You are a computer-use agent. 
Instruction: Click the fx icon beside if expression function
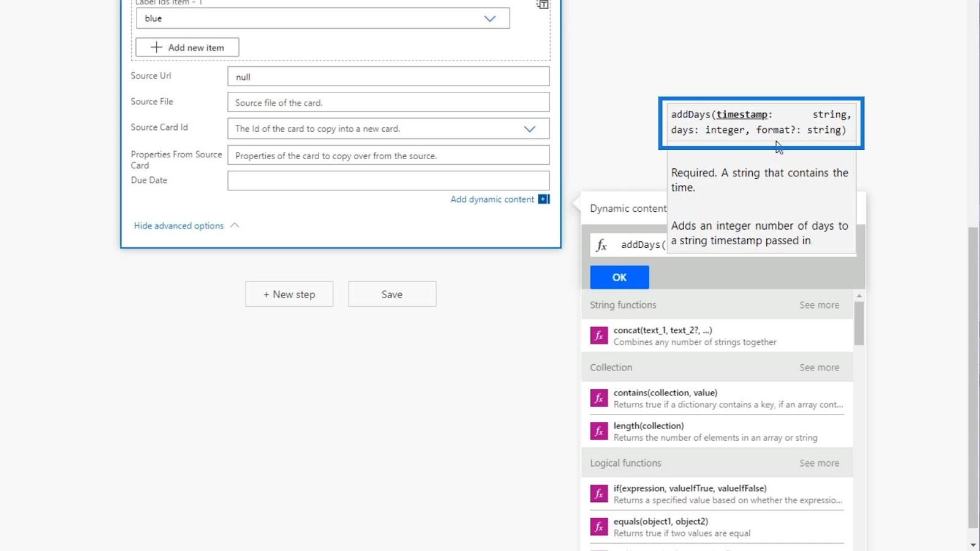598,493
